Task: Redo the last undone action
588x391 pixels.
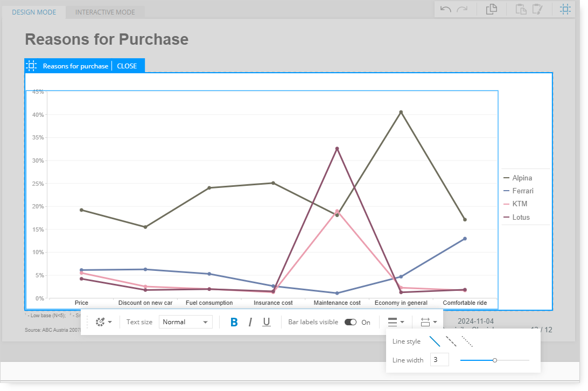Action: 462,9
